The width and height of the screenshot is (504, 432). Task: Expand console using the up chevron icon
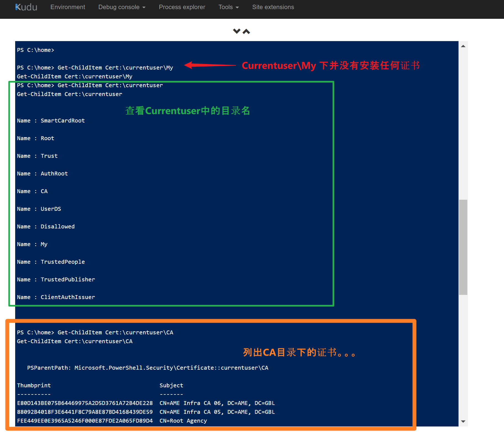[246, 32]
